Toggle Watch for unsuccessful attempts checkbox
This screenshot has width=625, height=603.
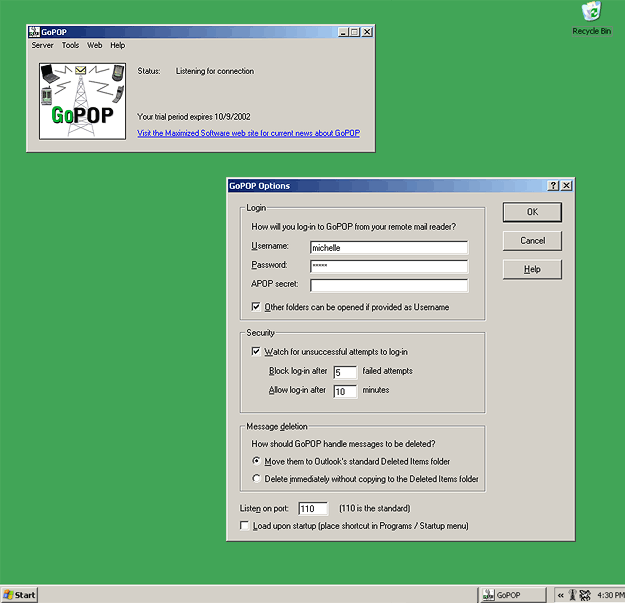click(x=256, y=352)
